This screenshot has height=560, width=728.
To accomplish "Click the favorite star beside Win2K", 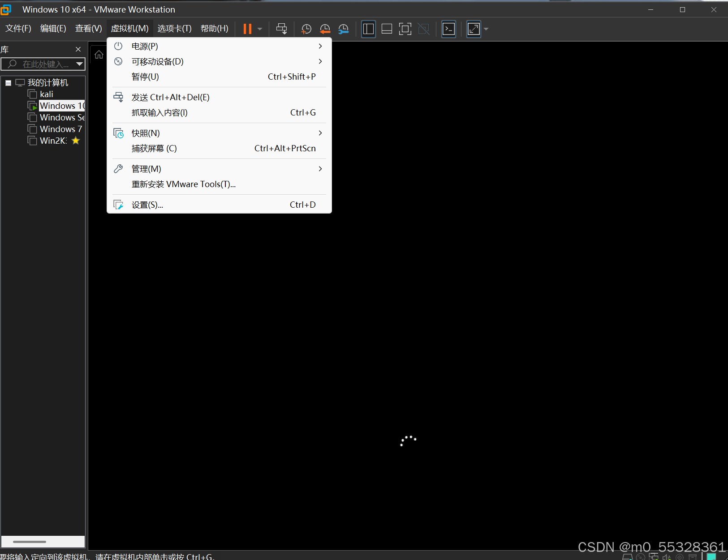I will click(76, 141).
